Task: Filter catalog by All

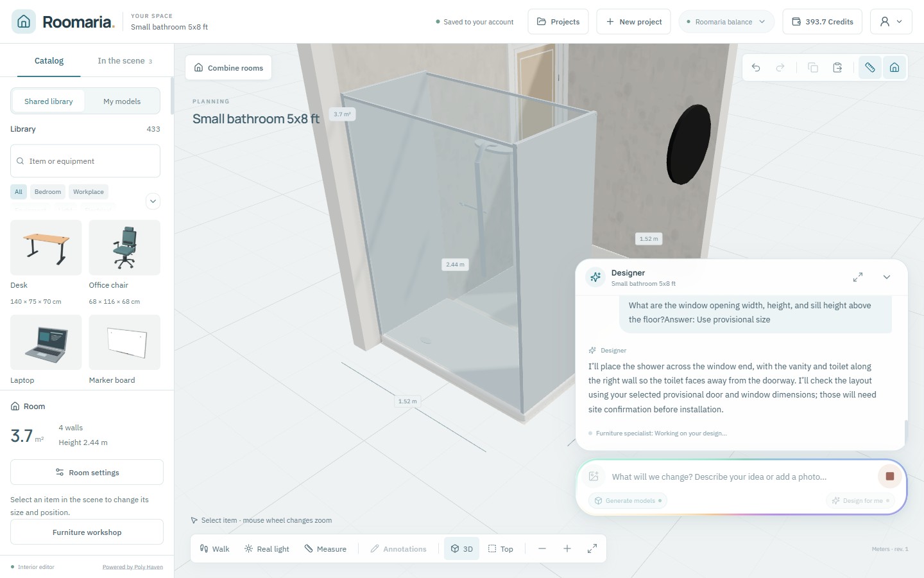Action: coord(19,191)
